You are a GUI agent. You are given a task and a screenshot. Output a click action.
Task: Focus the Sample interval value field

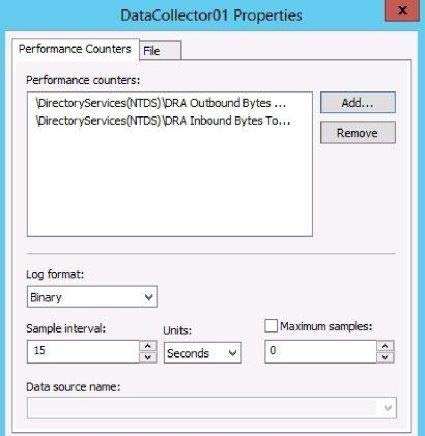(x=83, y=351)
